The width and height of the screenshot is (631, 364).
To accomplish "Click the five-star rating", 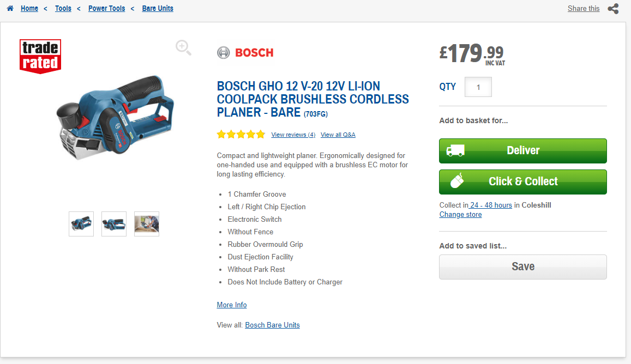I will 241,135.
